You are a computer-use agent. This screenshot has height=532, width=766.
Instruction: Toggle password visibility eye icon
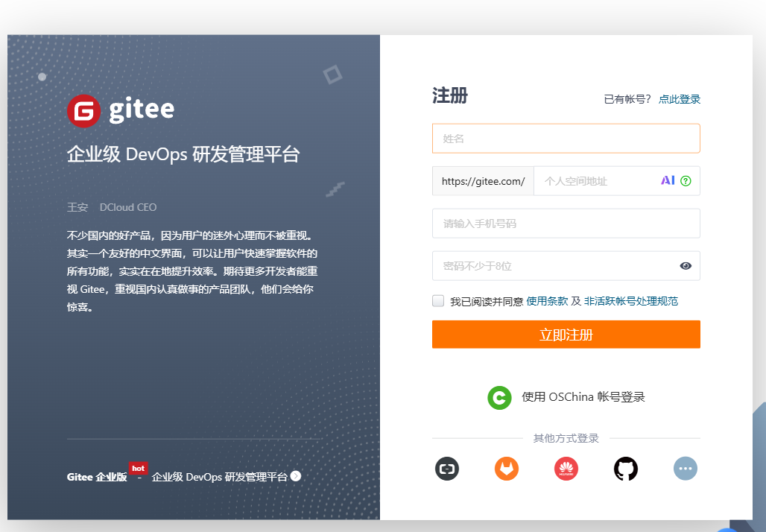click(686, 266)
